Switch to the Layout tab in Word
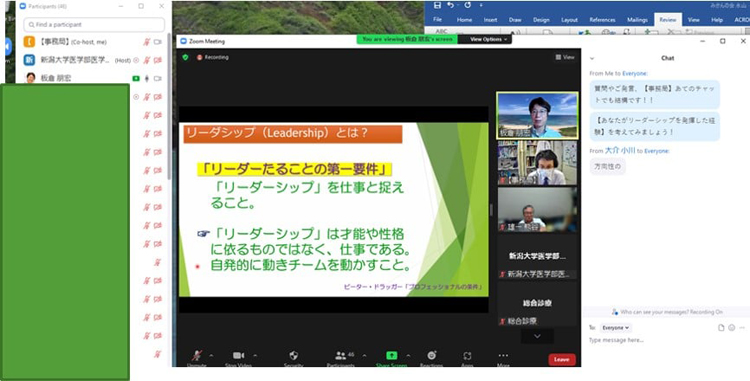Image resolution: width=750 pixels, height=381 pixels. [569, 20]
